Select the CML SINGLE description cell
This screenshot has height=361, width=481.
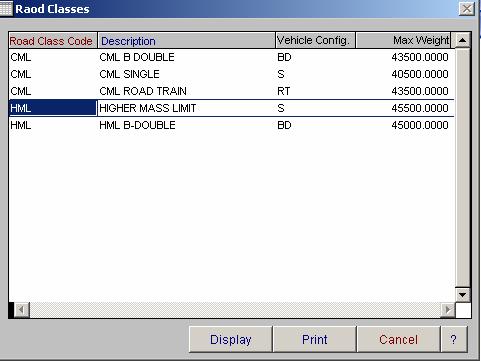click(186, 74)
